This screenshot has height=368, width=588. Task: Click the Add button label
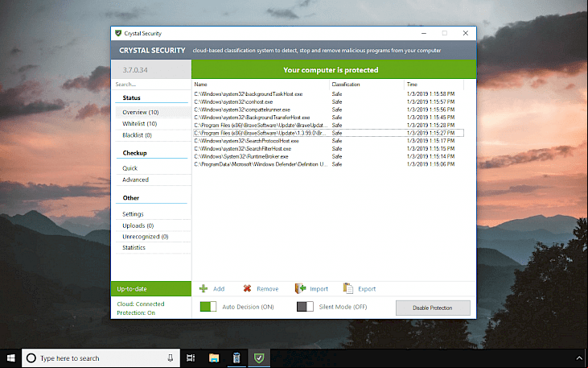(219, 289)
